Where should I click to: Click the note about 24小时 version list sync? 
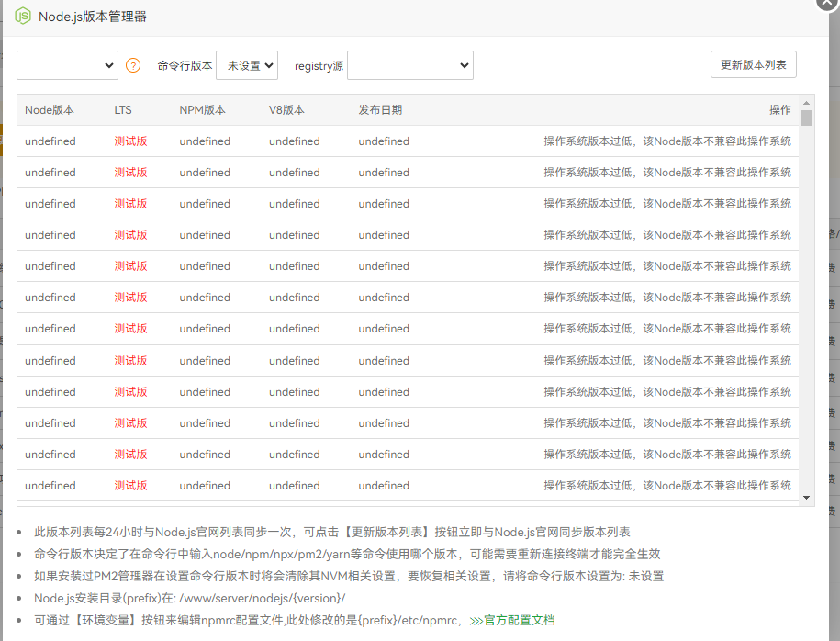pos(332,533)
